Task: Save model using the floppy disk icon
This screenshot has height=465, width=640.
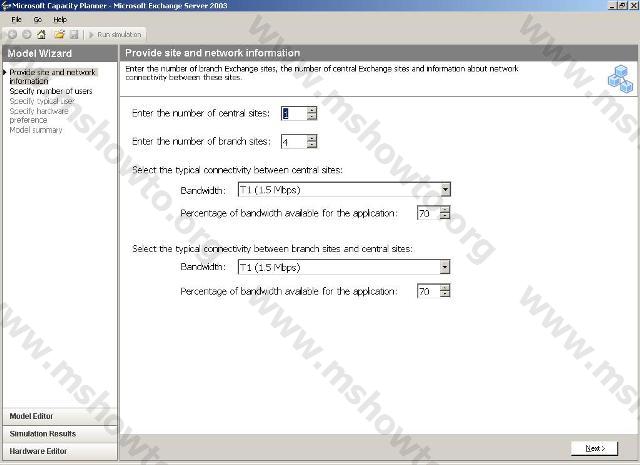Action: tap(74, 35)
